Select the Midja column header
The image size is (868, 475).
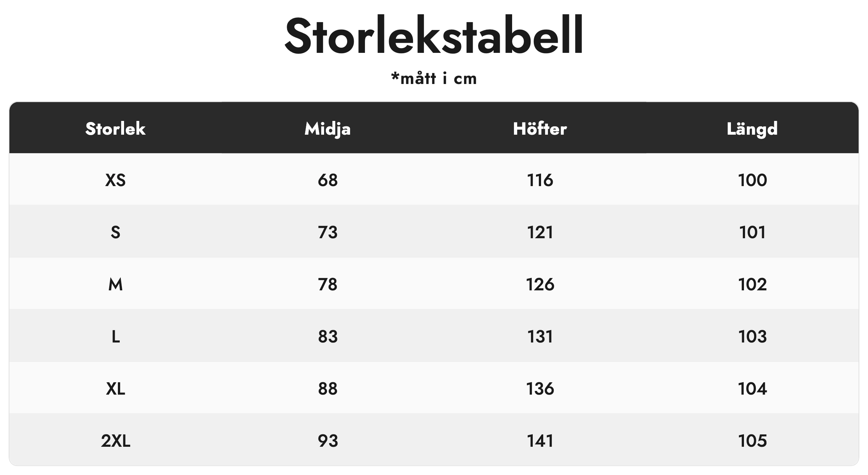coord(328,129)
